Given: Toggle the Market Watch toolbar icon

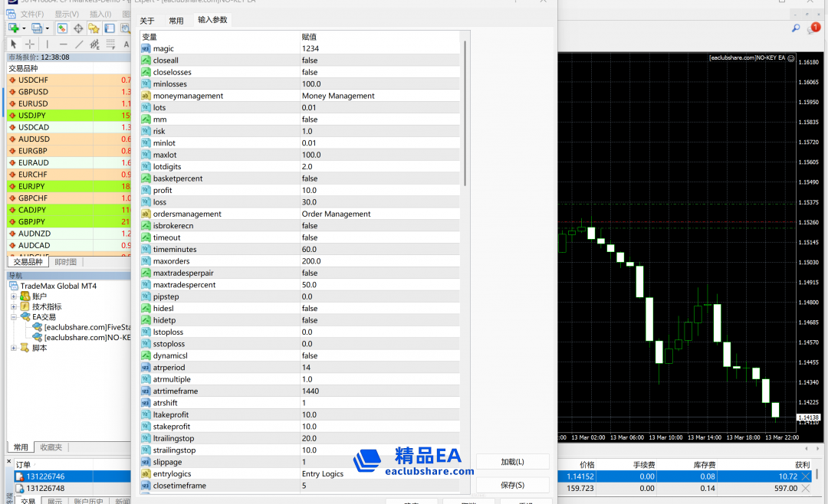Looking at the screenshot, I should (62, 28).
